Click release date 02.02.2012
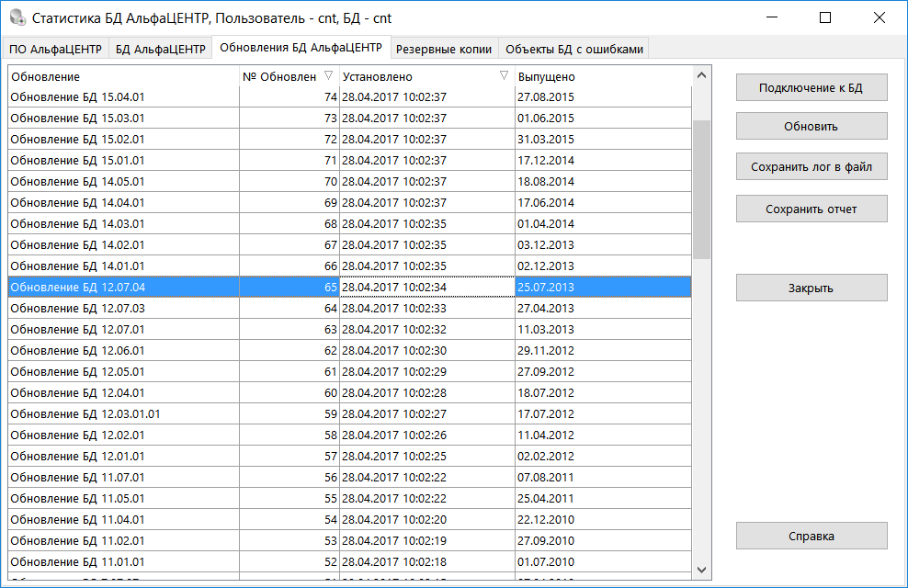This screenshot has width=908, height=588. (604, 456)
